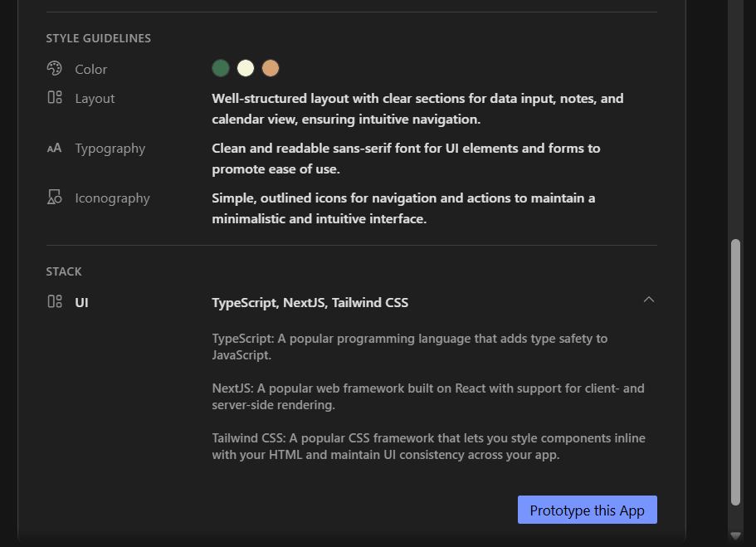
Task: Click the Iconography description text
Action: [x=403, y=208]
